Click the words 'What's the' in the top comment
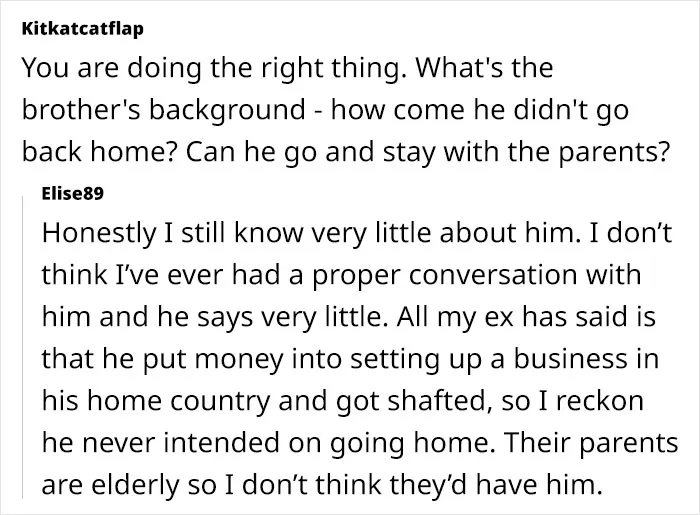The image size is (700, 515). pos(484,68)
